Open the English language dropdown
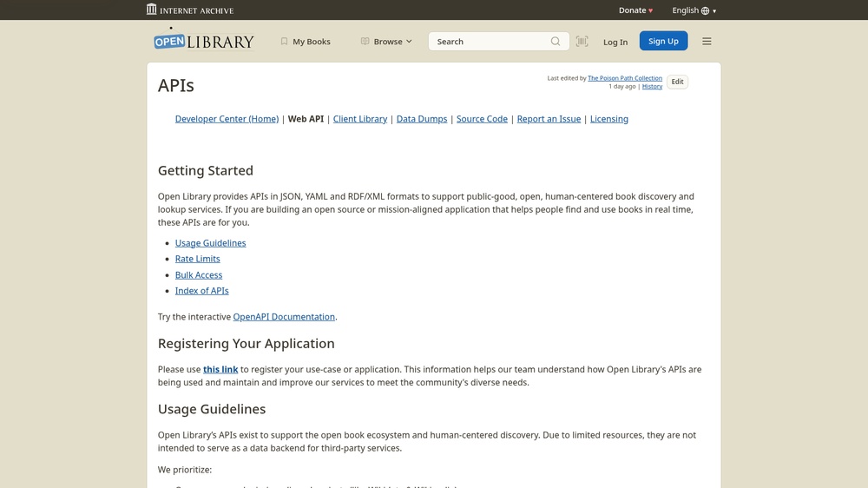868x488 pixels. (694, 10)
